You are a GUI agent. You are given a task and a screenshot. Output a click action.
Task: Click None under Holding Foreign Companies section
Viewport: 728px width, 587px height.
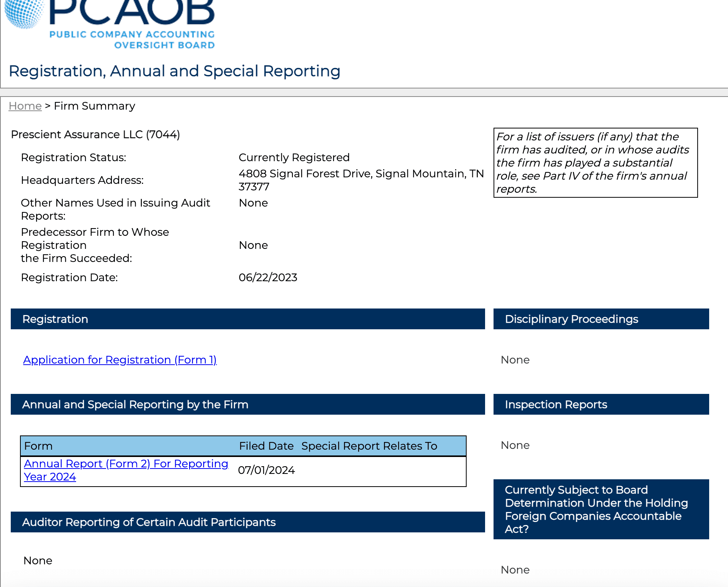[515, 570]
